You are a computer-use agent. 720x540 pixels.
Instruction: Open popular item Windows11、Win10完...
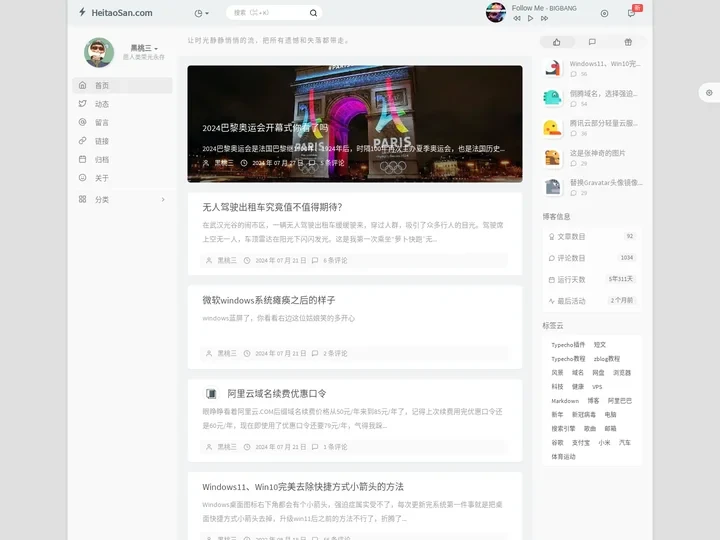pos(605,64)
